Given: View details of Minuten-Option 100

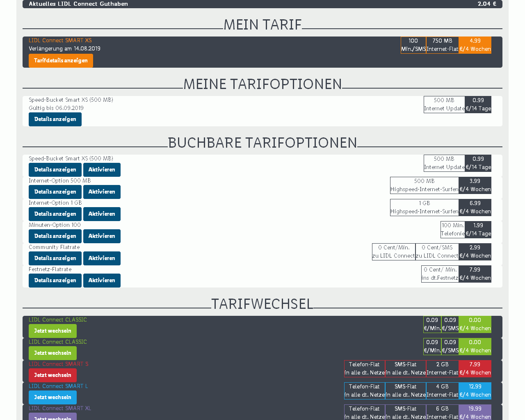Looking at the screenshot, I should point(55,236).
